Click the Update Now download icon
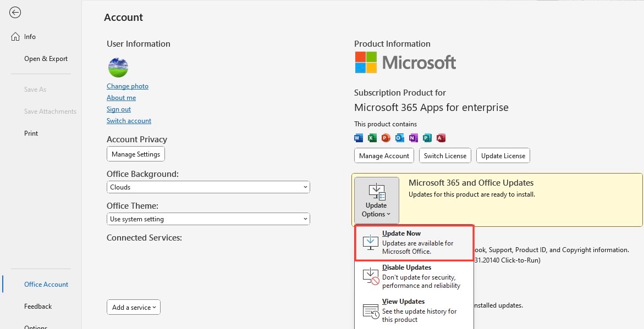Viewport: 644px width, 329px height. [x=371, y=242]
